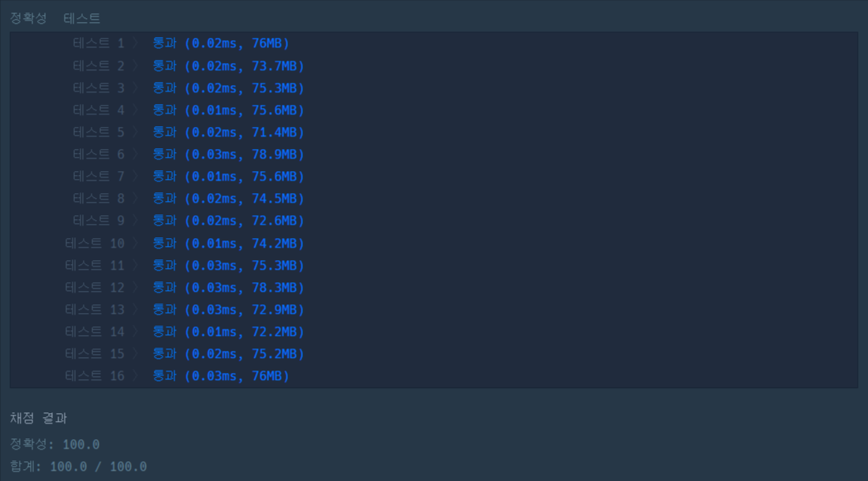
Task: Select the 테스트 2 label
Action: 99,65
